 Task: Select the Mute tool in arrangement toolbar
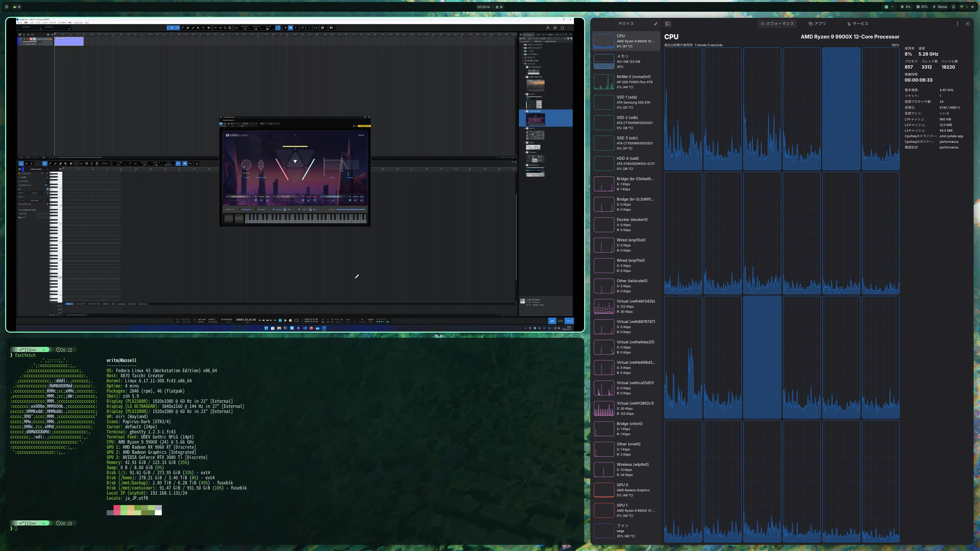tap(198, 28)
